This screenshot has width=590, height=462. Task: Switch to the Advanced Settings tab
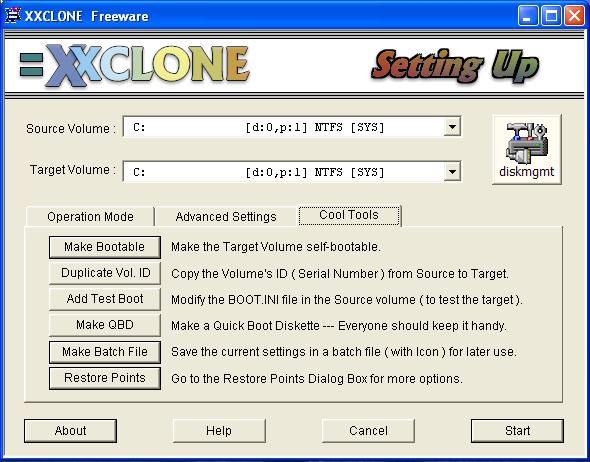click(x=226, y=217)
